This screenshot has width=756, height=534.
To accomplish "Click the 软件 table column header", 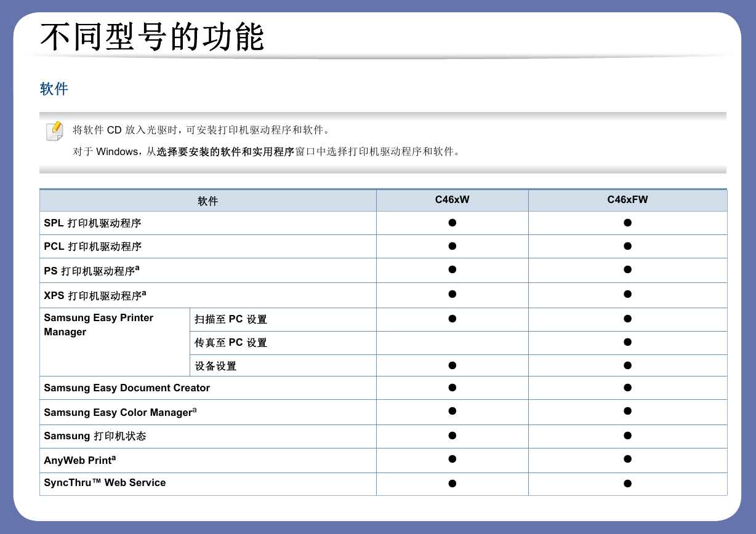I will tap(208, 201).
